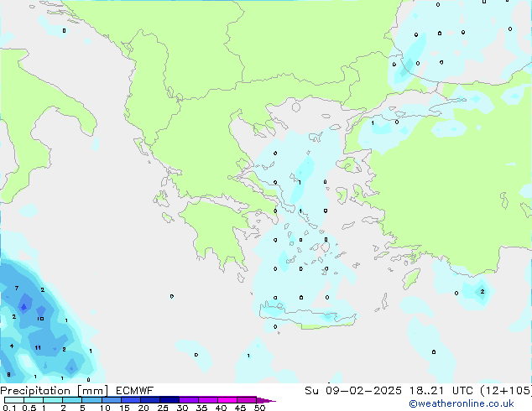Click the 20–25 mm legend color swatch
Viewport: 532px width, 411px height.
pyautogui.click(x=149, y=400)
